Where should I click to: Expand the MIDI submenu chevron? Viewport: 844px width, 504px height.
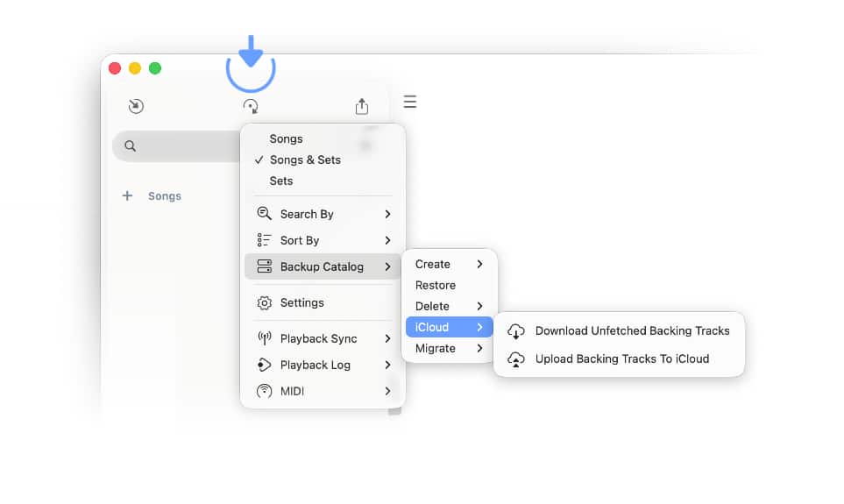[387, 391]
